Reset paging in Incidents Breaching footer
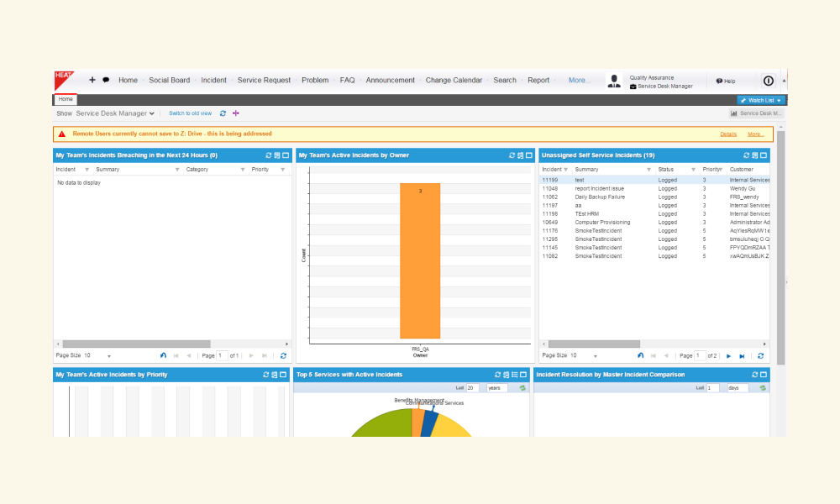Image resolution: width=840 pixels, height=504 pixels. pyautogui.click(x=163, y=355)
